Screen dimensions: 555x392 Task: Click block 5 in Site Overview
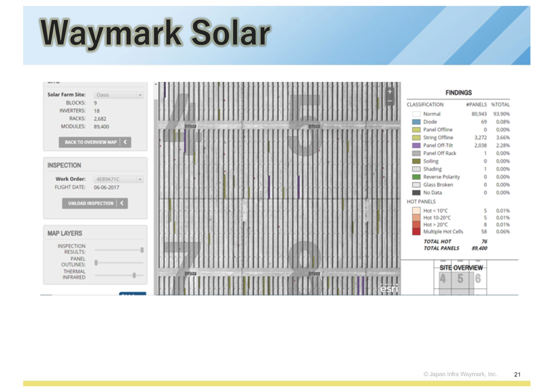pos(460,279)
